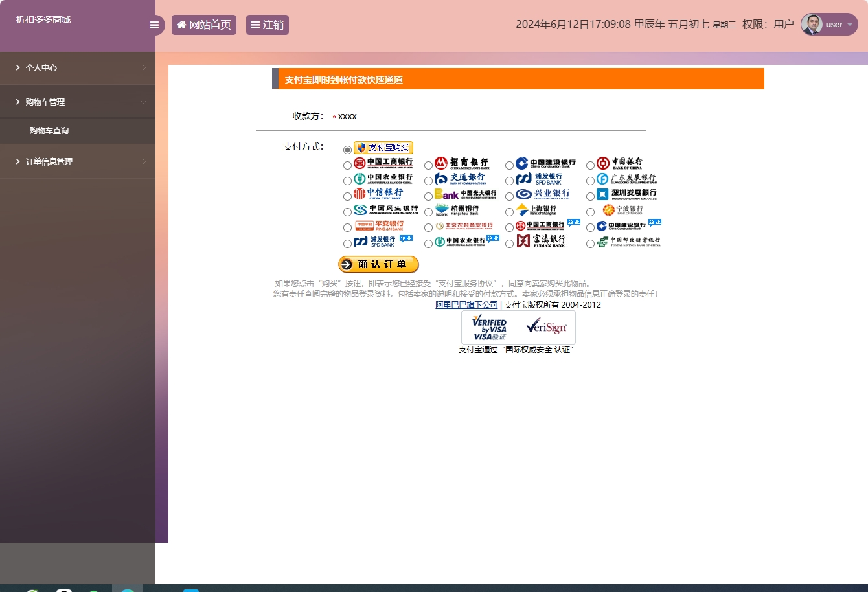The image size is (868, 592).
Task: Click the VeriSign security seal
Action: 547,327
